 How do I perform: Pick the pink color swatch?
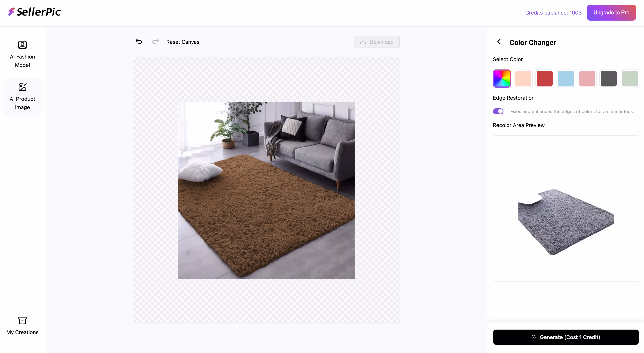[x=587, y=79]
